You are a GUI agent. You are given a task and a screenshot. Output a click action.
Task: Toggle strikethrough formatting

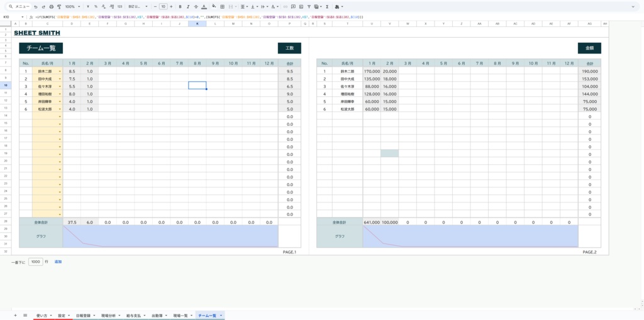pyautogui.click(x=196, y=7)
